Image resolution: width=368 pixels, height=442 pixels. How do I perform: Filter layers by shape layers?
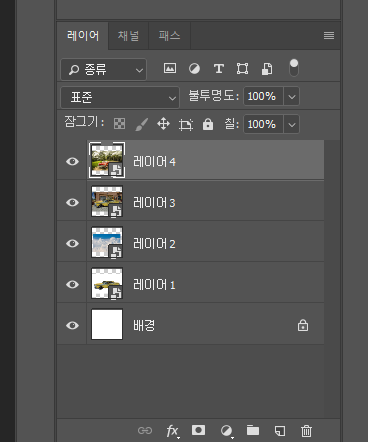click(x=242, y=69)
